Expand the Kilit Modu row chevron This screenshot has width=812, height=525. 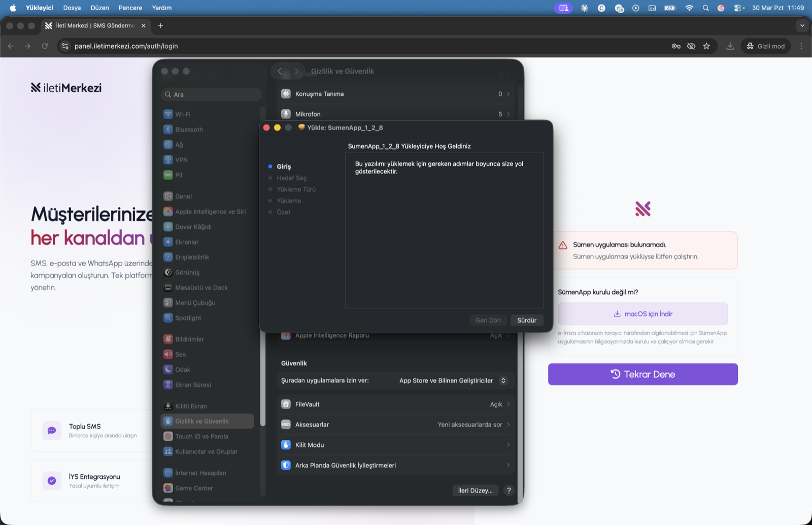click(508, 445)
